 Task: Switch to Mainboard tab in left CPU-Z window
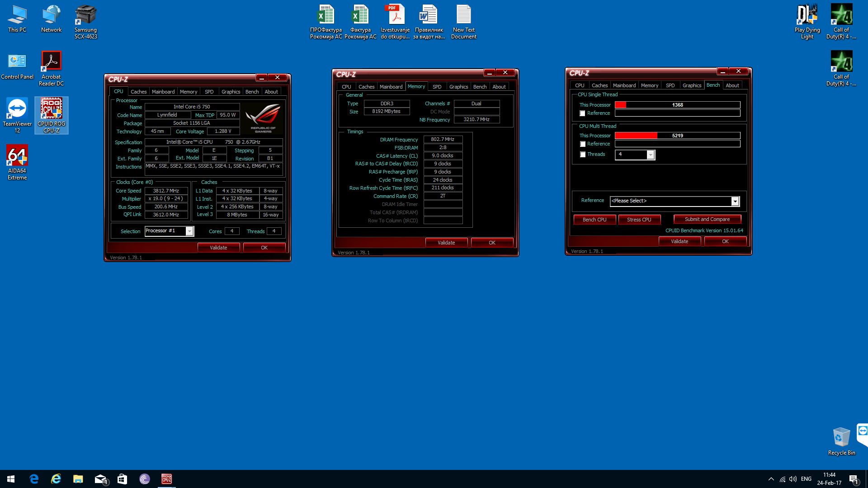(163, 92)
